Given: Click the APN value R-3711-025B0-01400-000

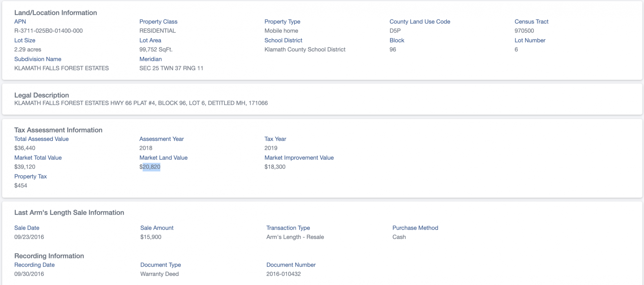Looking at the screenshot, I should click(x=48, y=31).
